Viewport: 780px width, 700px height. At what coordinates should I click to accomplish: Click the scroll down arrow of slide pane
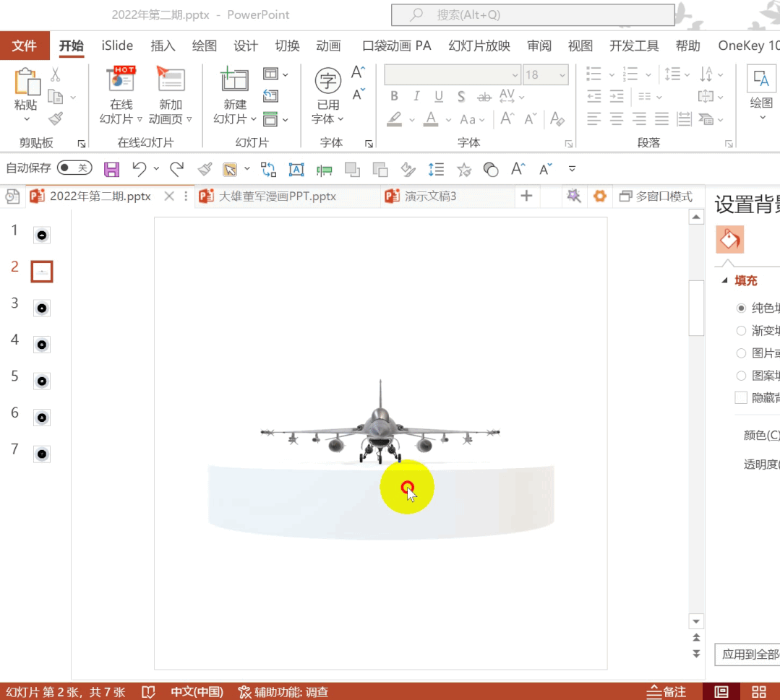[x=696, y=621]
